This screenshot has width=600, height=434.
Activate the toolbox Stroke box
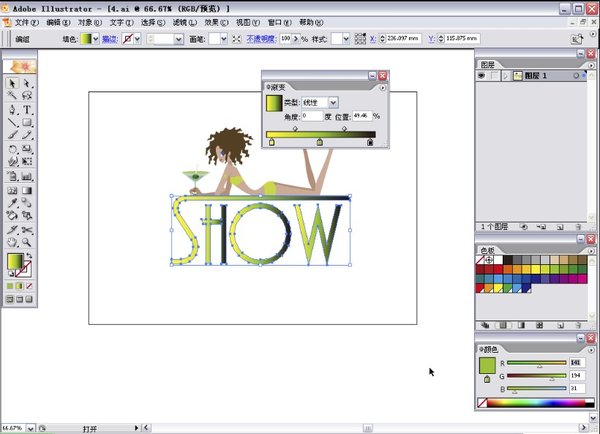point(24,269)
